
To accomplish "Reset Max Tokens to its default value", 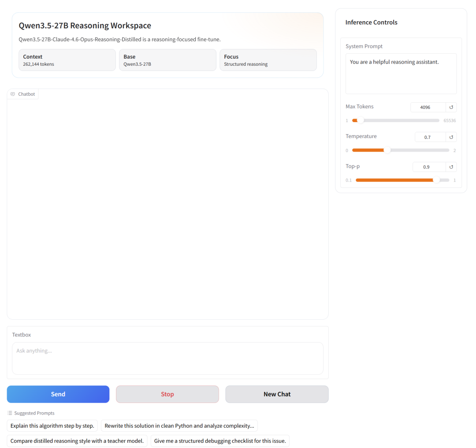I will pyautogui.click(x=451, y=107).
